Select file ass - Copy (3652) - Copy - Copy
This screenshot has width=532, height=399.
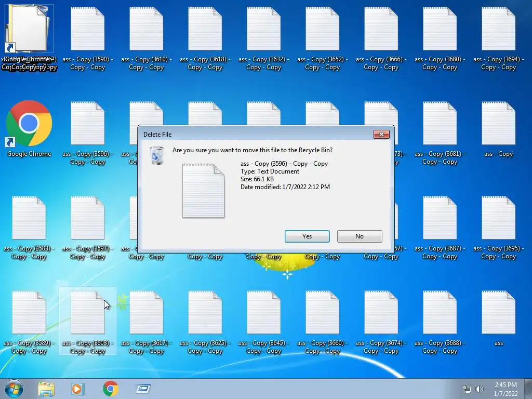click(x=322, y=38)
